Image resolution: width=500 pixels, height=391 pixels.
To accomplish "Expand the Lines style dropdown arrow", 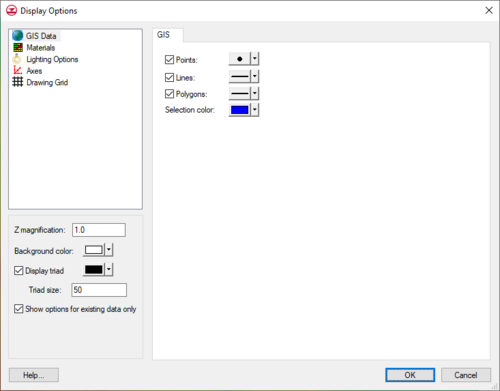I will pyautogui.click(x=255, y=76).
